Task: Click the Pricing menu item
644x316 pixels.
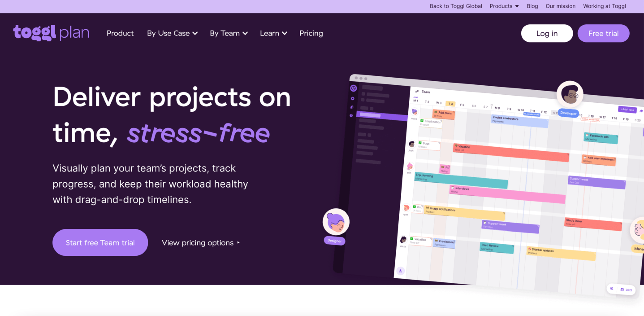Action: (311, 33)
